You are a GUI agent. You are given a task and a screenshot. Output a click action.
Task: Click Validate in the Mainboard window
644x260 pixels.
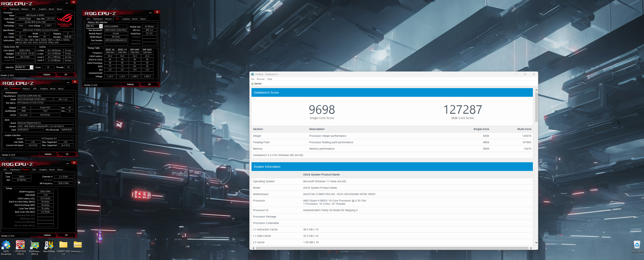pos(48,154)
